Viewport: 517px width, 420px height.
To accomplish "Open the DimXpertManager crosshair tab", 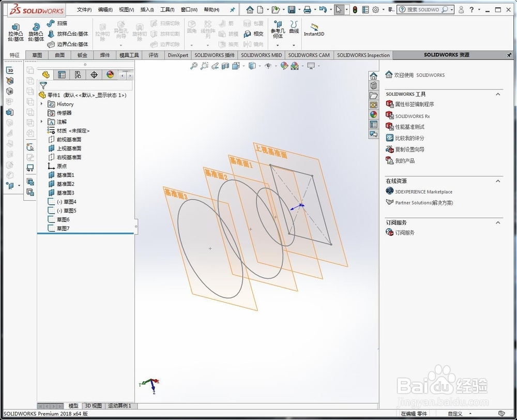I will pyautogui.click(x=94, y=75).
